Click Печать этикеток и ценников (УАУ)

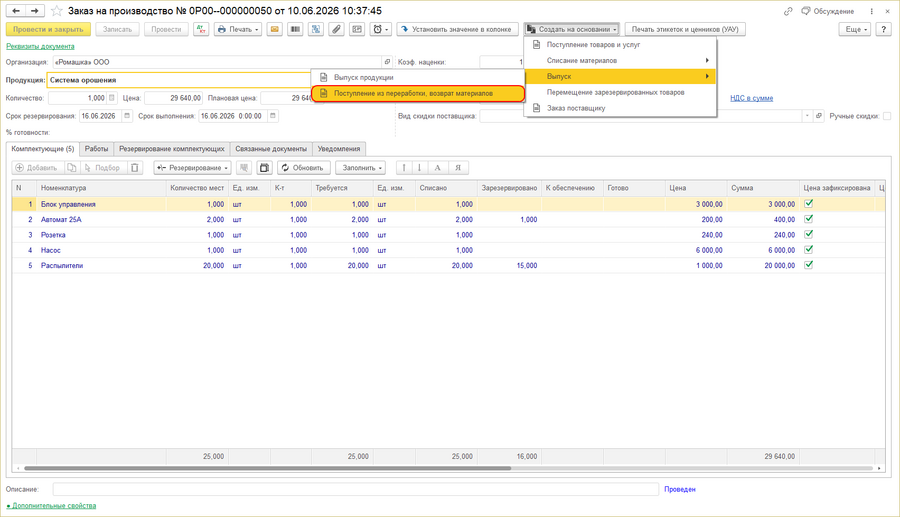point(685,29)
